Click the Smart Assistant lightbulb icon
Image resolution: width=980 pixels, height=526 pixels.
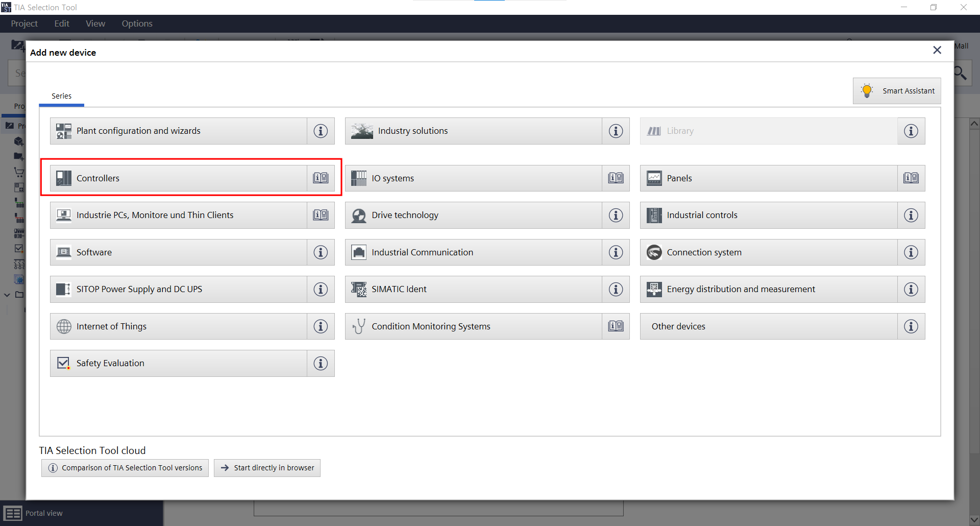[x=867, y=90]
